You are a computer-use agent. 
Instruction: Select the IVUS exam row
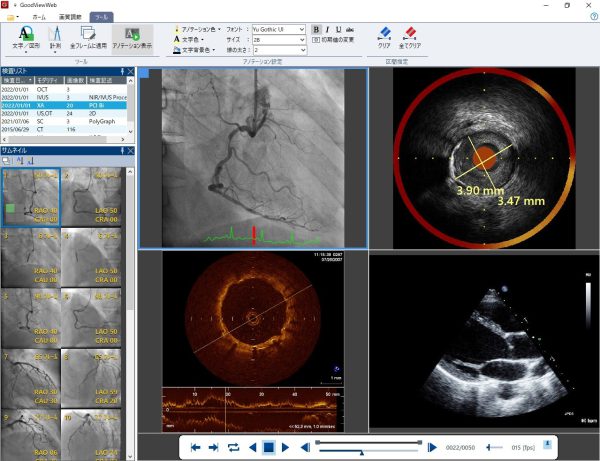pos(60,96)
